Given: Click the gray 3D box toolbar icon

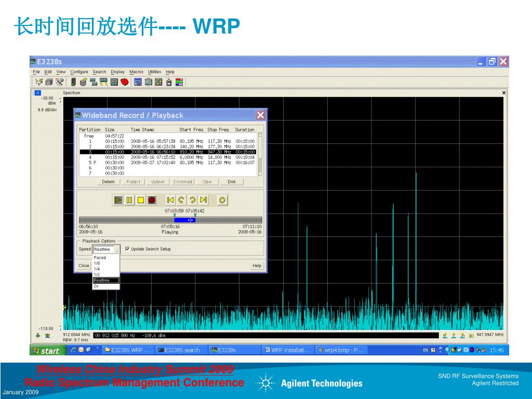Looking at the screenshot, I should coord(49,82).
